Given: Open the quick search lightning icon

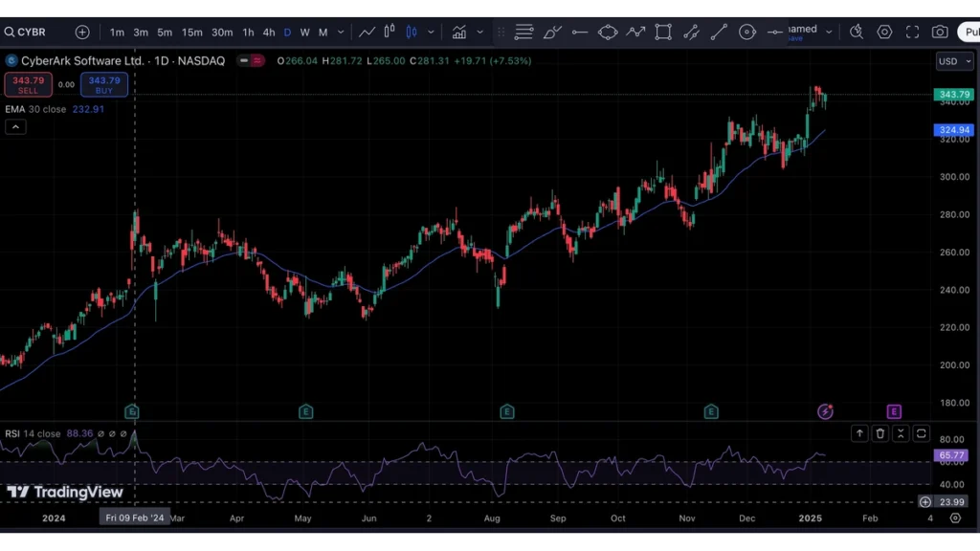Looking at the screenshot, I should point(857,32).
